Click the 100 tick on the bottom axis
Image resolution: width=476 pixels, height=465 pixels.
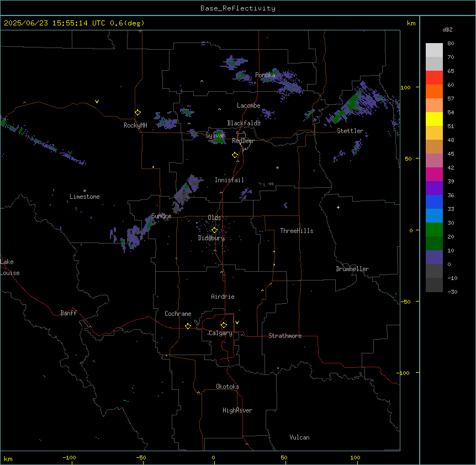[x=355, y=458]
